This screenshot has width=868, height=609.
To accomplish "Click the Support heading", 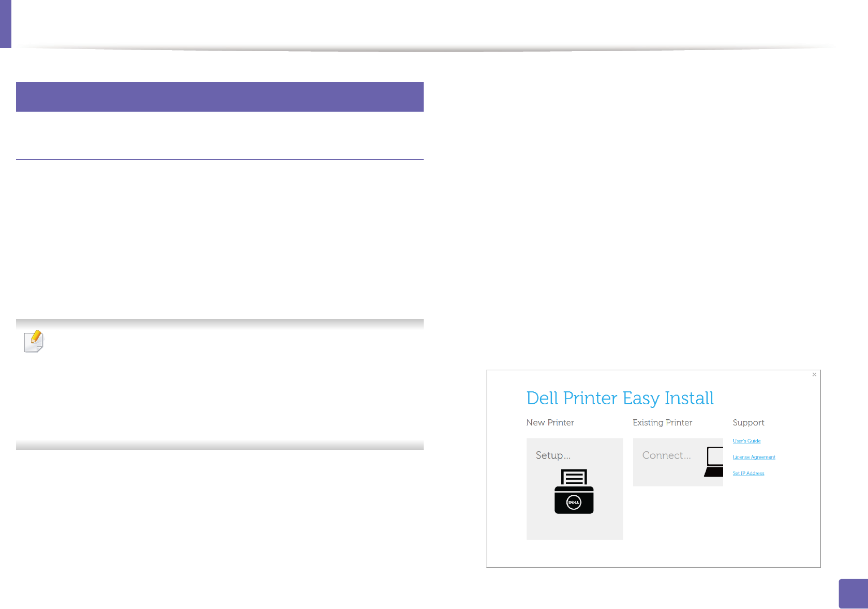I will coord(748,422).
